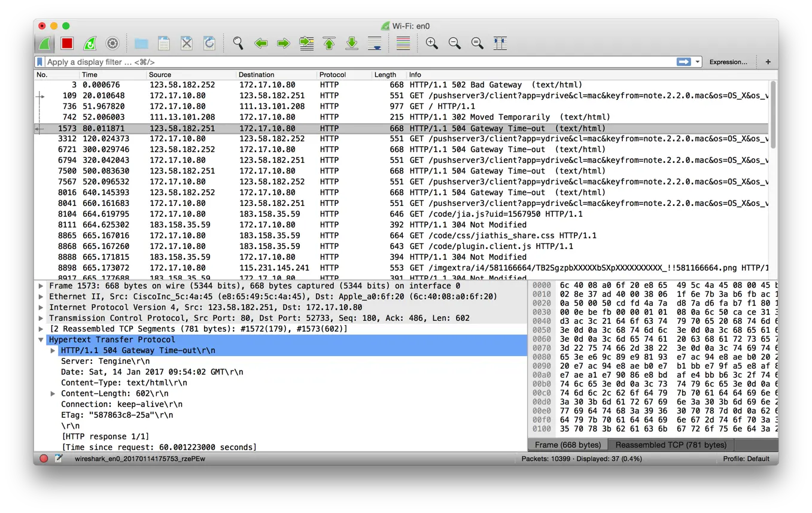The width and height of the screenshot is (812, 513).
Task: Toggle packet colorization rules icon
Action: coord(403,43)
